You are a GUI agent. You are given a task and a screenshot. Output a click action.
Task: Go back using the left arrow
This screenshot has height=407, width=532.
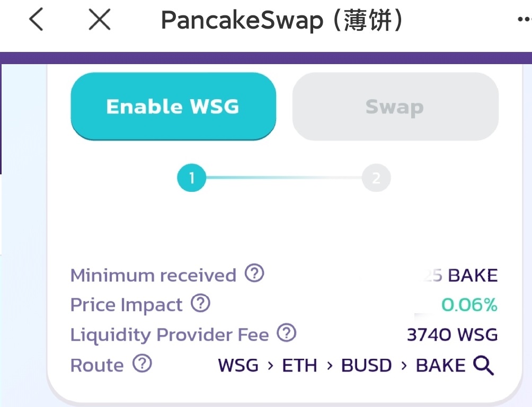[x=36, y=20]
